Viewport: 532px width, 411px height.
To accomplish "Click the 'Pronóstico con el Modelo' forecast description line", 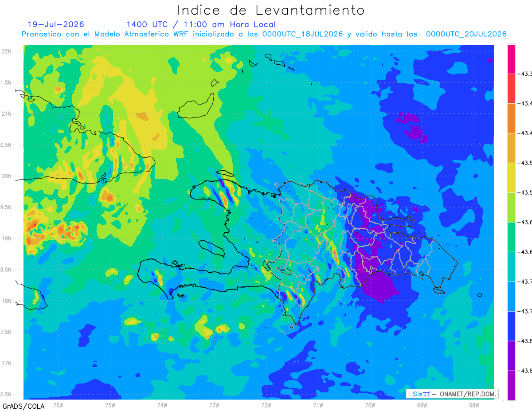I will [x=264, y=34].
